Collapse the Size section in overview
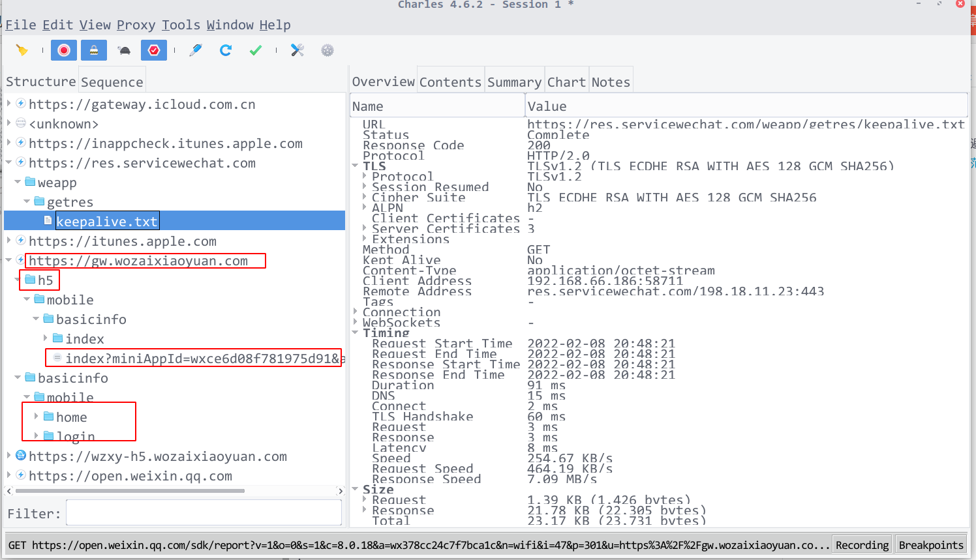Screen dimensions: 976x560 coord(356,490)
